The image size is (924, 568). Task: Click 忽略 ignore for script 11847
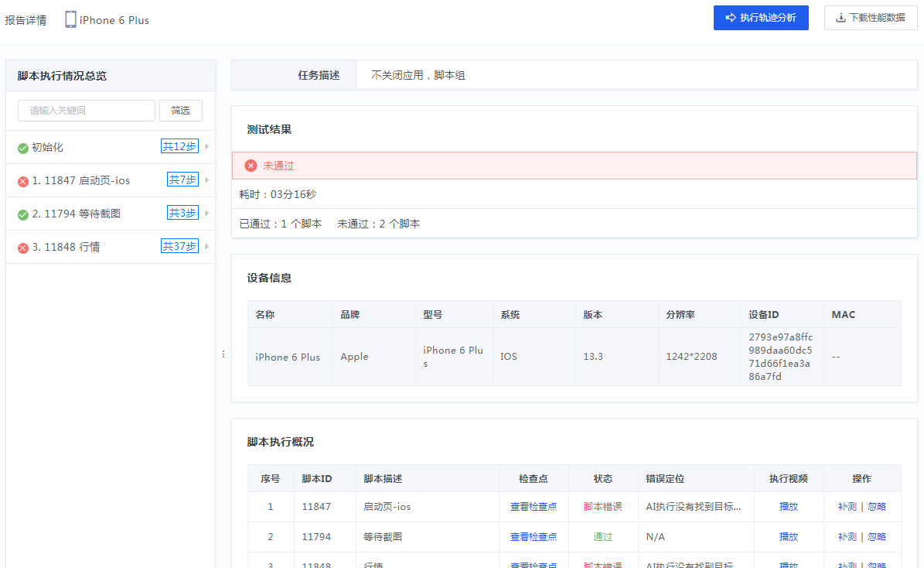[x=877, y=507]
